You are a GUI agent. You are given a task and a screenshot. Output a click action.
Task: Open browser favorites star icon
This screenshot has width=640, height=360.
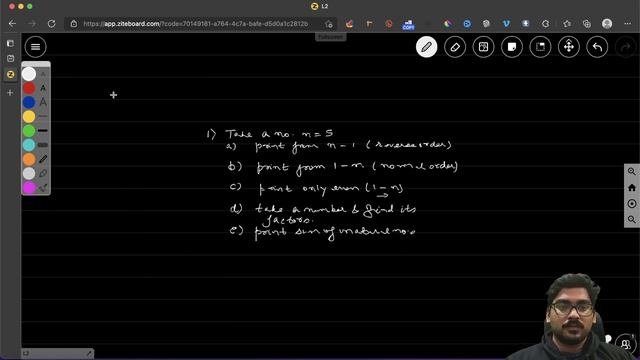pos(567,24)
